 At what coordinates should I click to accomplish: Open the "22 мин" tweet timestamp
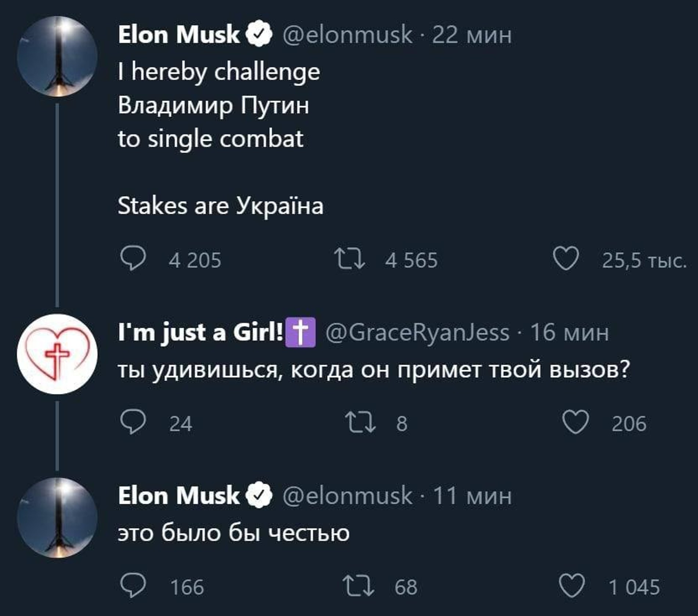pyautogui.click(x=472, y=35)
